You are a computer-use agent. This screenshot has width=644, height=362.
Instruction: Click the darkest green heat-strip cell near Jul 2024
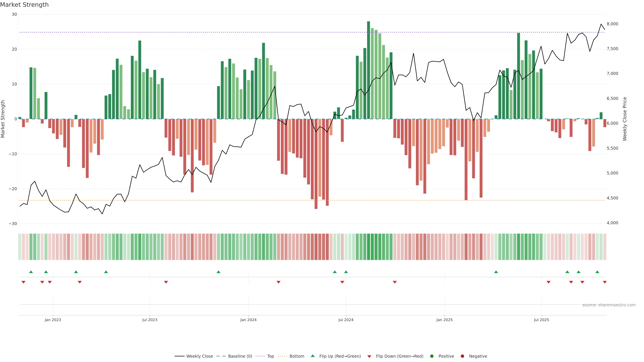tap(368, 247)
